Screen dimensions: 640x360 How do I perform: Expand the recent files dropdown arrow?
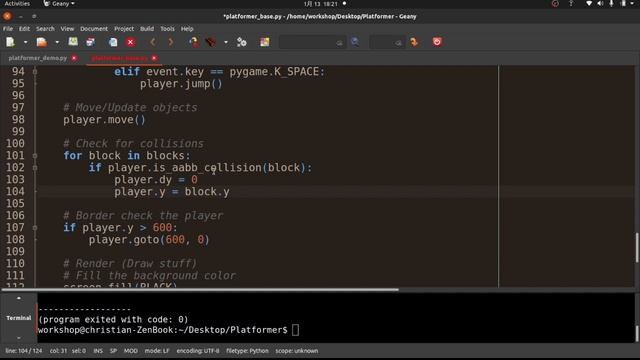pyautogui.click(x=57, y=42)
